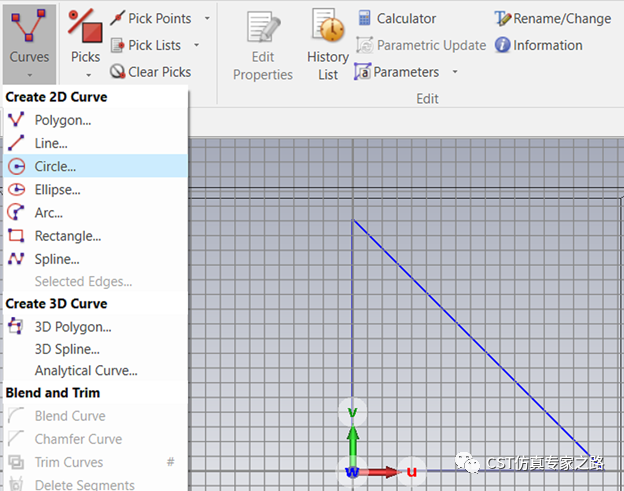Expand the Pick Points dropdown arrow

pos(207,18)
